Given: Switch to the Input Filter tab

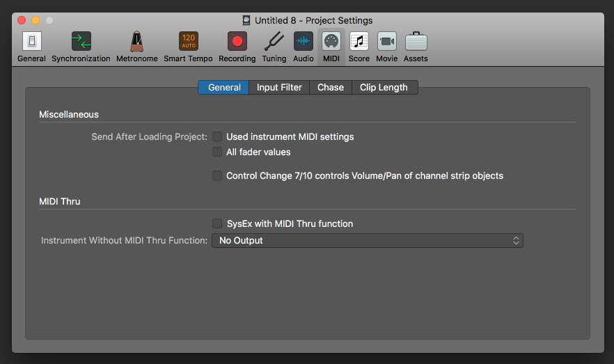Looking at the screenshot, I should [x=279, y=88].
